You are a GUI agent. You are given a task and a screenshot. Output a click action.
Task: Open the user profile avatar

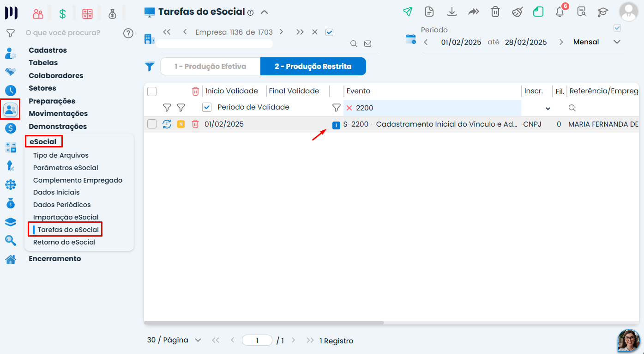coord(629,12)
